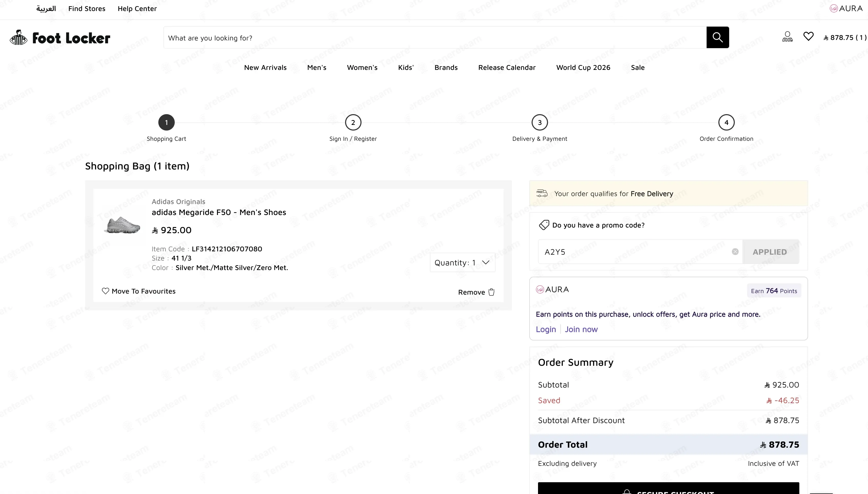The height and width of the screenshot is (494, 868).
Task: Focus the 'What are you looking for?' search field
Action: point(435,37)
